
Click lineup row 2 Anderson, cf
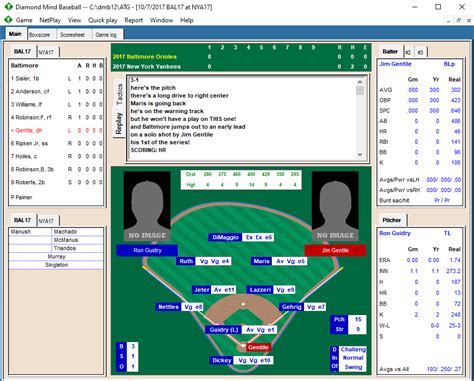tap(56, 92)
